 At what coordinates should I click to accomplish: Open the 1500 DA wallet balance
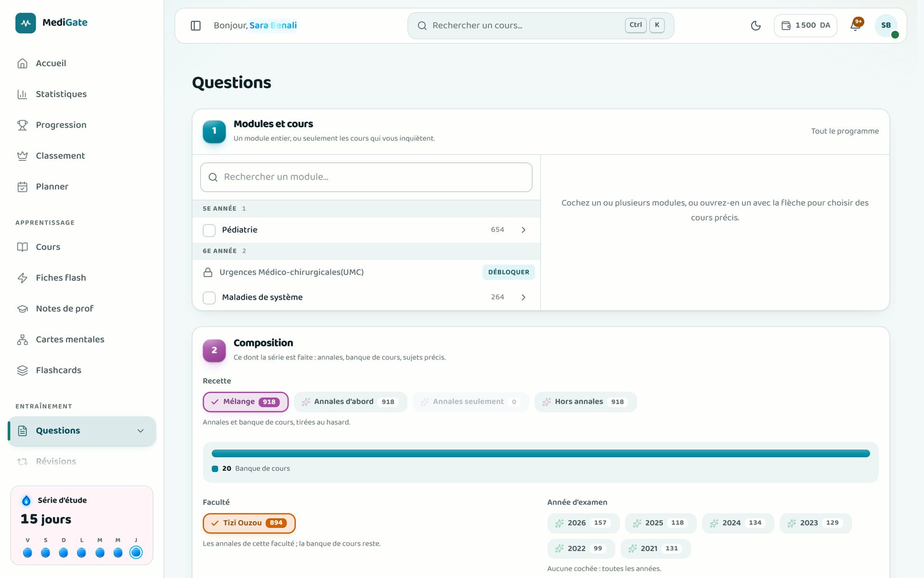(805, 26)
